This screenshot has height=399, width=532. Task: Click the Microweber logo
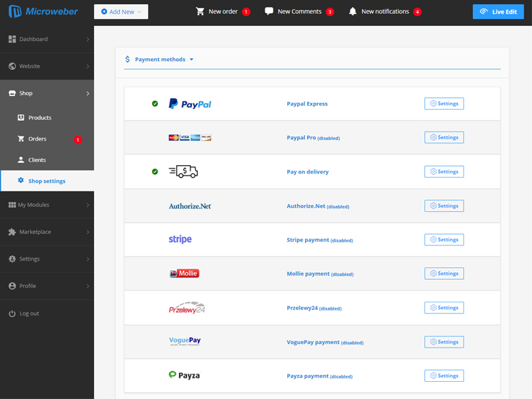(x=43, y=12)
